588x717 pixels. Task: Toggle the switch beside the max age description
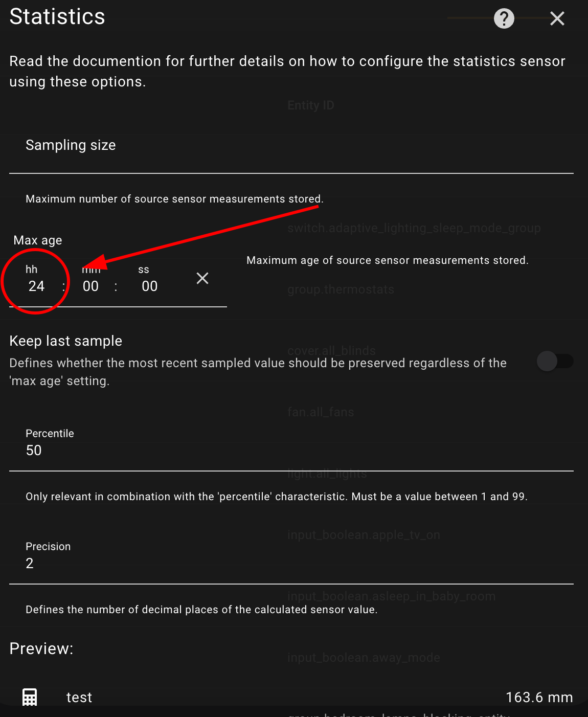(x=555, y=361)
